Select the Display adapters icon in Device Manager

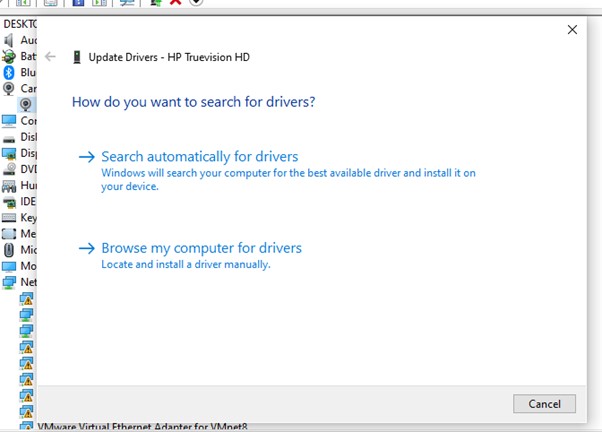[x=9, y=153]
